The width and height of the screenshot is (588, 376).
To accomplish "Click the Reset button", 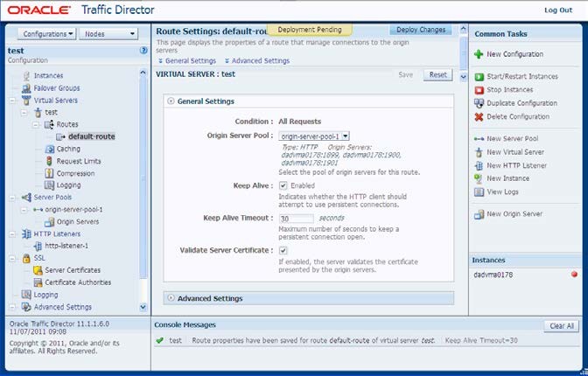I will pos(438,74).
